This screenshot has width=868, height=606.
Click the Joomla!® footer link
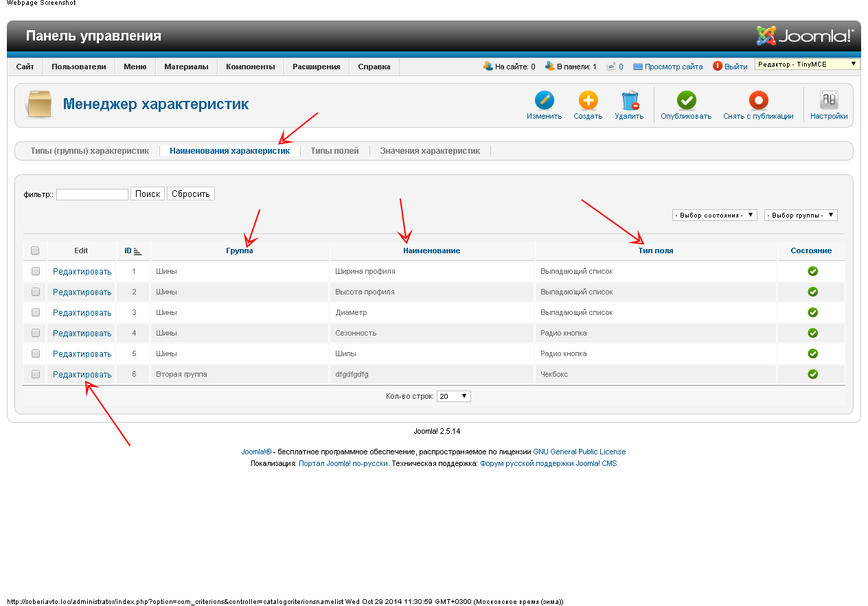256,452
